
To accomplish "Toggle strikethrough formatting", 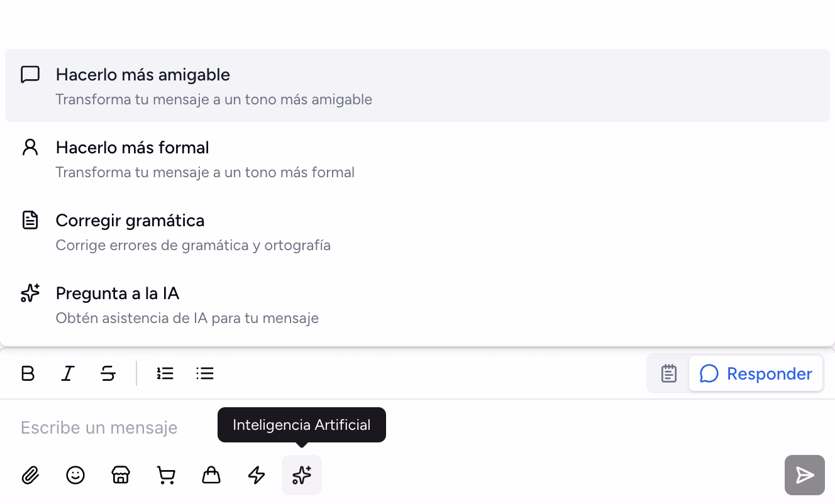I will [x=108, y=373].
